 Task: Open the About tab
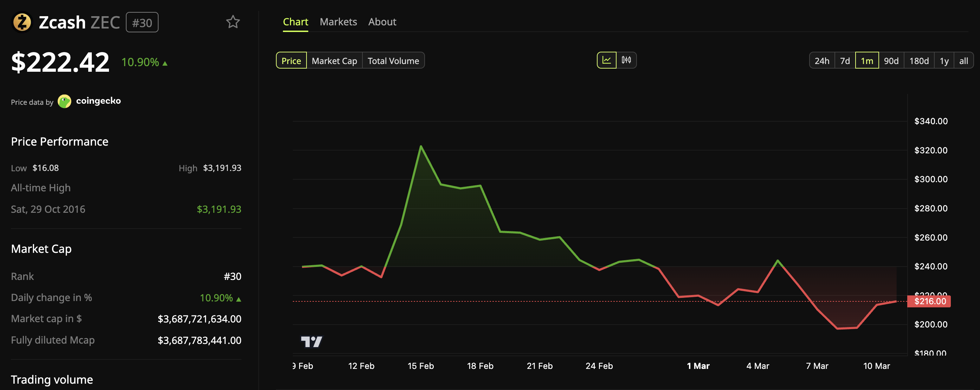[382, 22]
